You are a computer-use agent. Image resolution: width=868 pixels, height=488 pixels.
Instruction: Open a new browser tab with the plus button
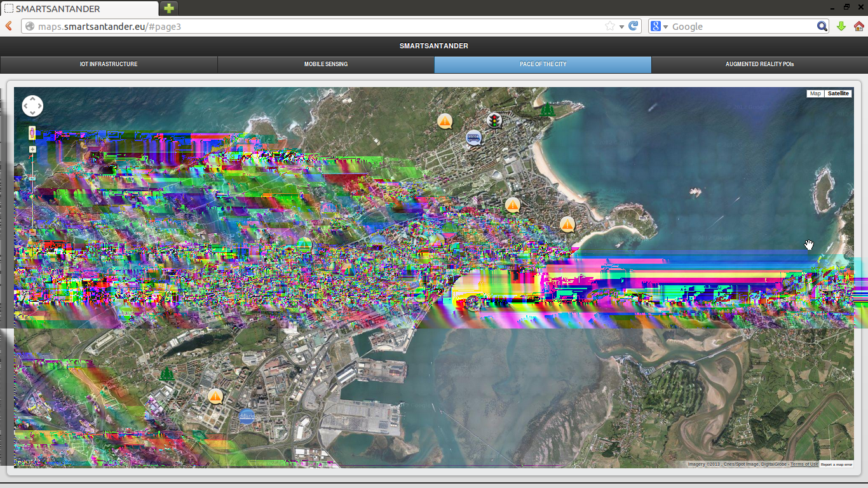click(x=169, y=8)
